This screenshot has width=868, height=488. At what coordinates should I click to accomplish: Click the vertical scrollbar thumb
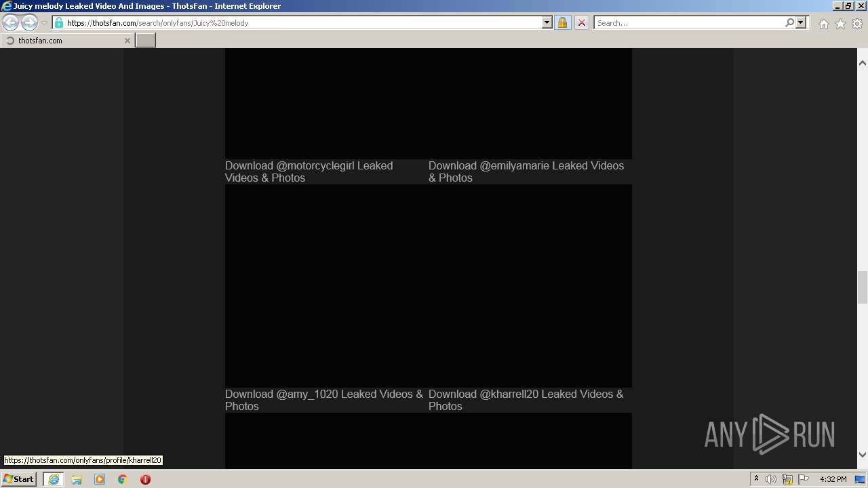pyautogui.click(x=863, y=287)
